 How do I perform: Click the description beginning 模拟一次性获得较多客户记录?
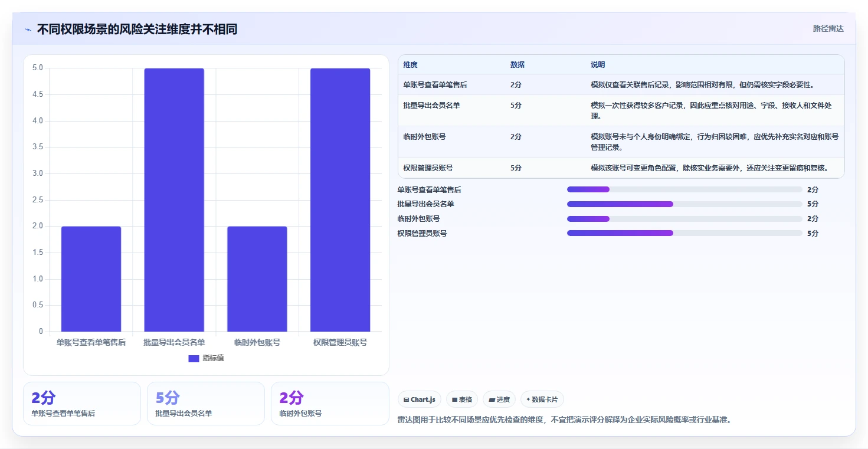[x=712, y=110]
